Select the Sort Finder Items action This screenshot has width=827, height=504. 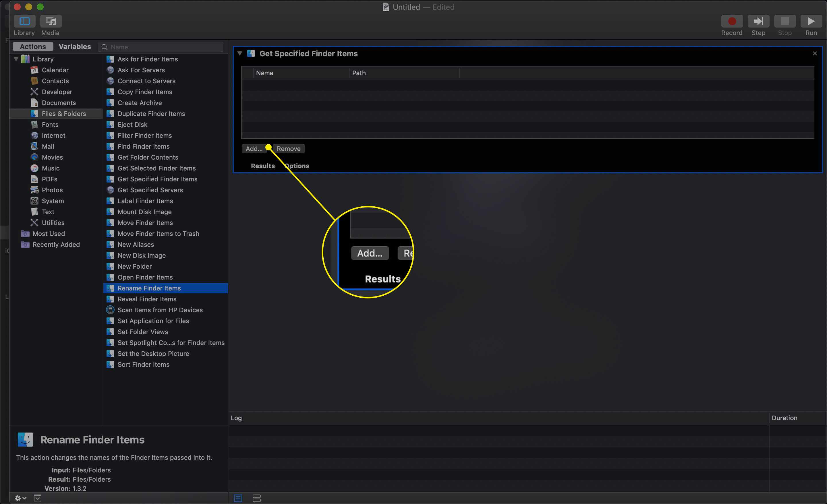(144, 364)
